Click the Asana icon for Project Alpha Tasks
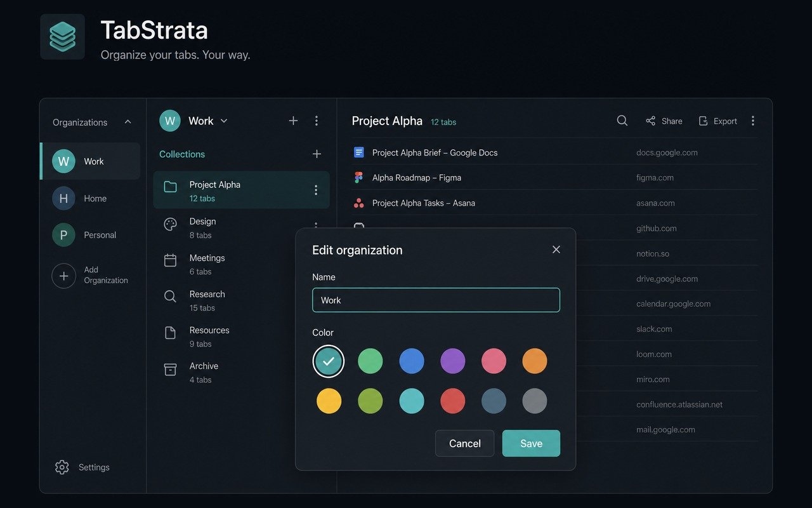 pos(359,203)
